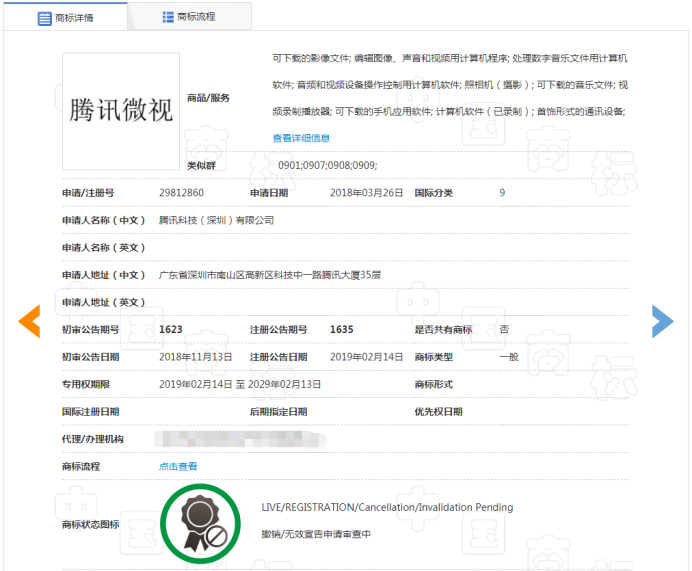This screenshot has width=692, height=571.
Task: Click the 后期指定日期 label
Action: click(x=278, y=412)
